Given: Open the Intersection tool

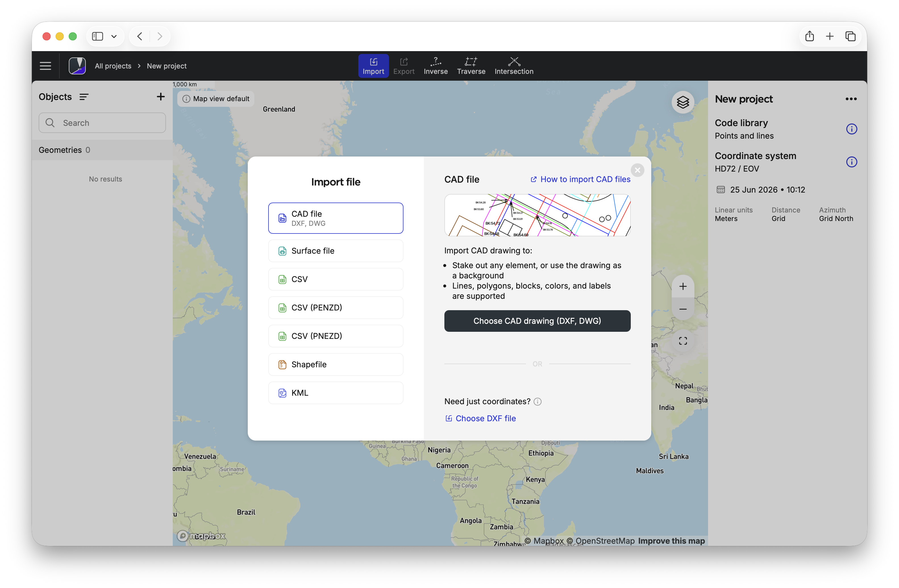Looking at the screenshot, I should coord(514,66).
